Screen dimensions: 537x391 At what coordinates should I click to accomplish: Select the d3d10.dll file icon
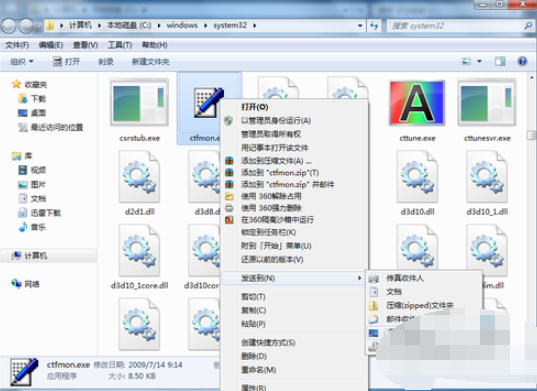tap(417, 177)
